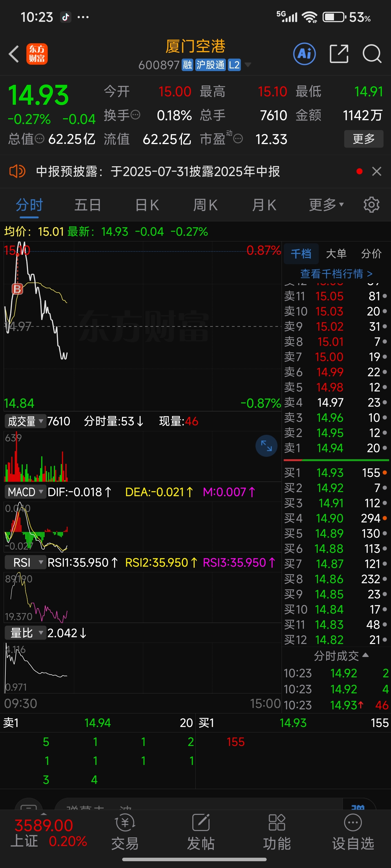Tap info icon next to 市盈
This screenshot has height=868, width=391.
[x=238, y=139]
